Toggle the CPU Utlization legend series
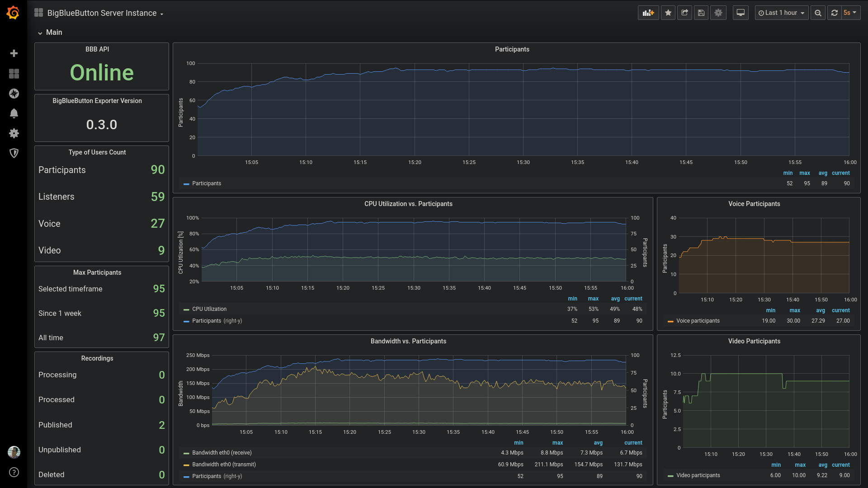The image size is (868, 488). [209, 309]
